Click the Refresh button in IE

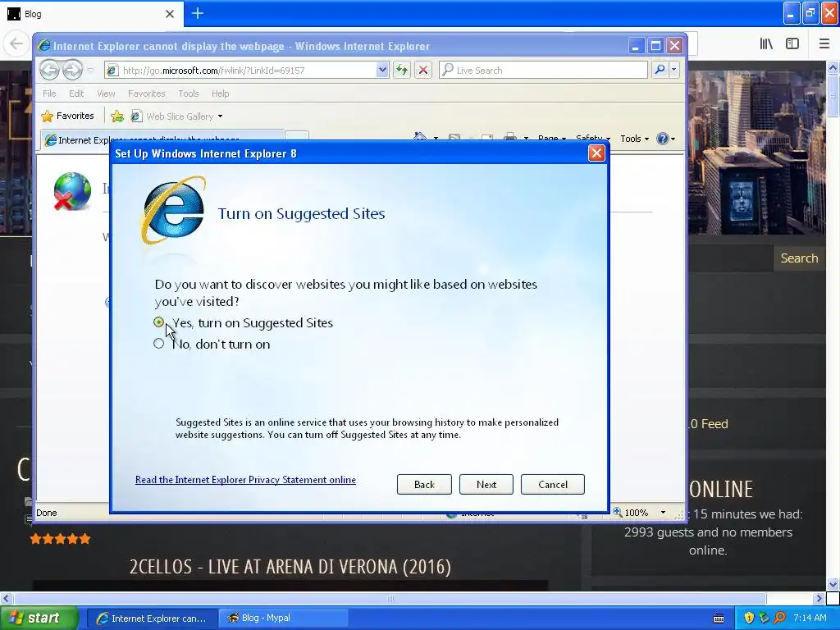click(x=402, y=70)
